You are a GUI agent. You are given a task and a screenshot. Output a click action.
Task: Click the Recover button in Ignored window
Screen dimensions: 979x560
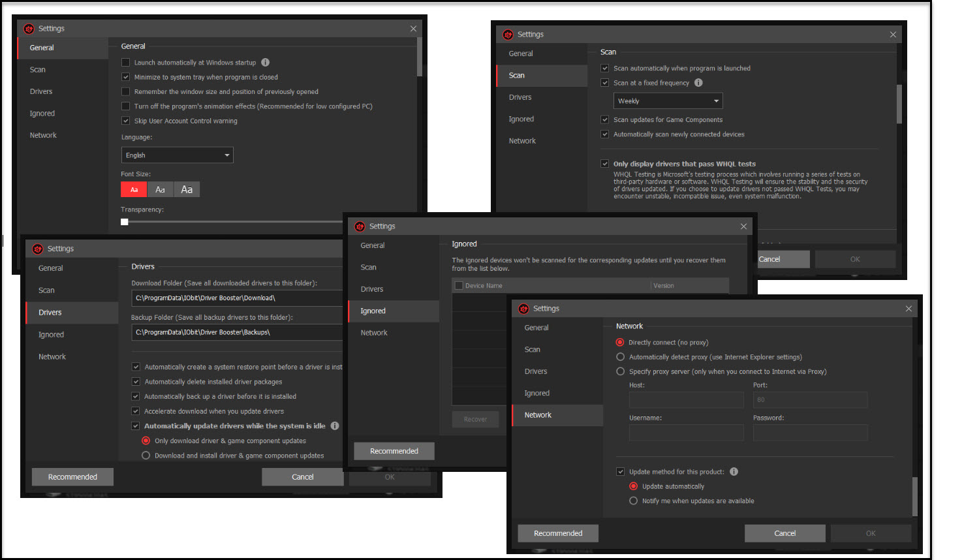tap(475, 420)
